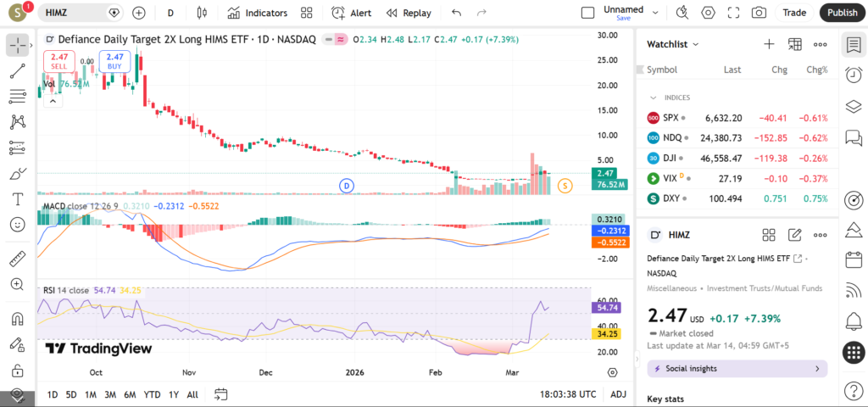This screenshot has height=407, width=868.
Task: Select the 6M time range
Action: pos(130,394)
